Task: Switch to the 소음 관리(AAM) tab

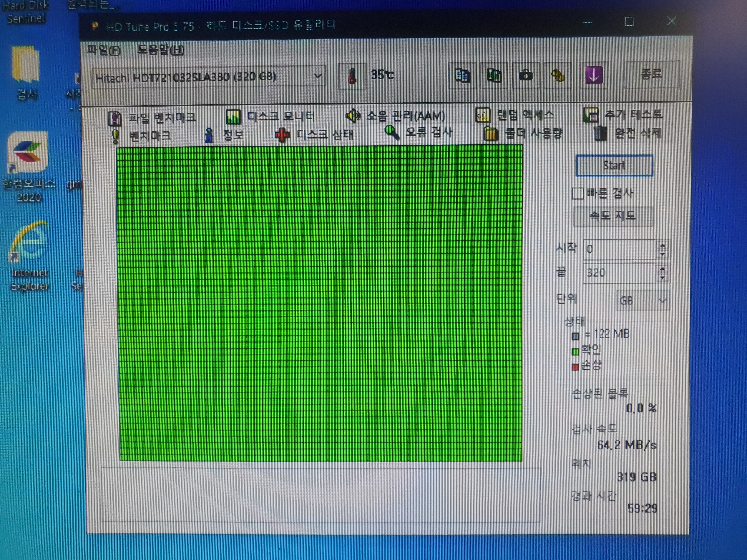Action: [395, 116]
